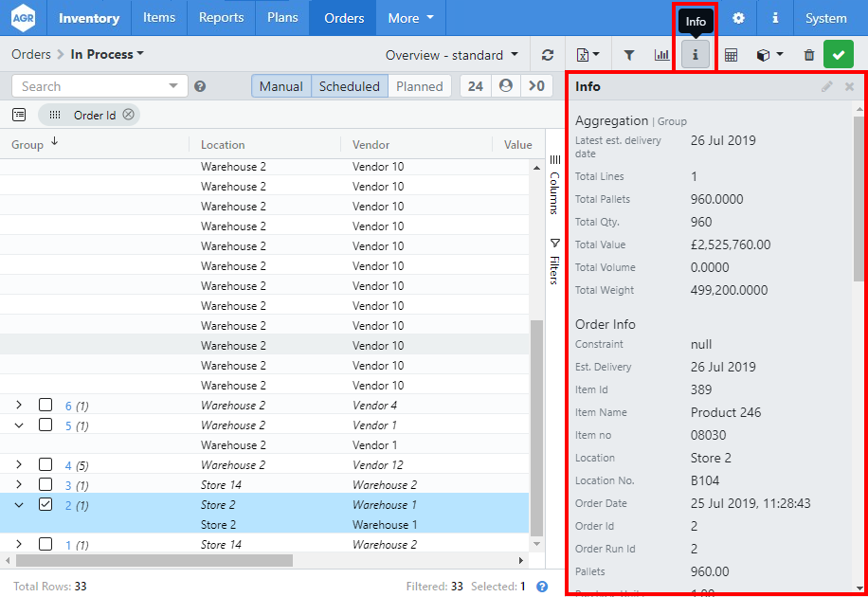Click the green confirm checkmark button

[x=838, y=55]
